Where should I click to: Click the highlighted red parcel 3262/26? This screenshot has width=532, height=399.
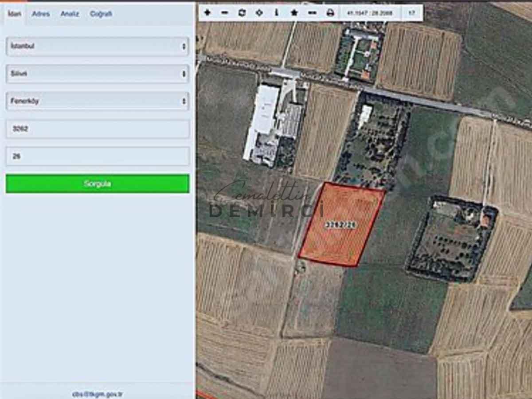341,225
